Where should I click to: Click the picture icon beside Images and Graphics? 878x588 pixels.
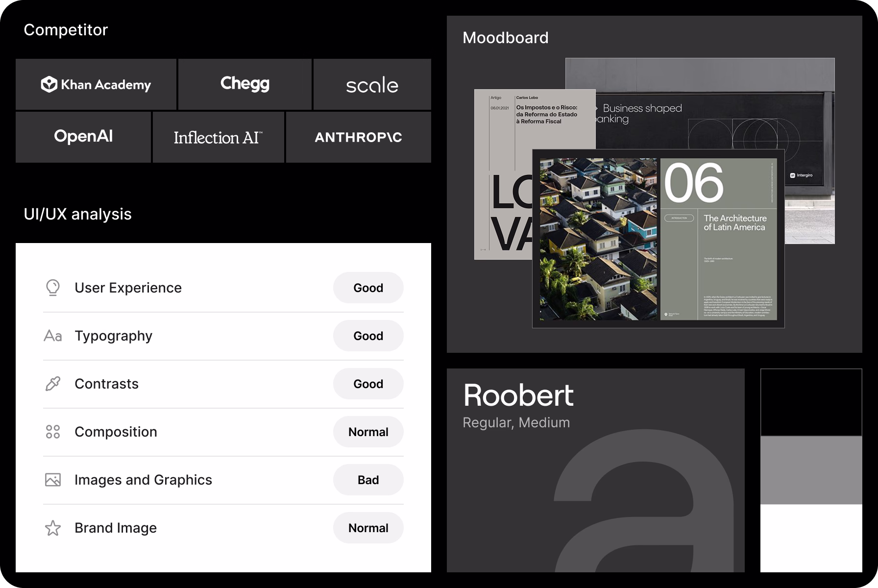click(53, 480)
